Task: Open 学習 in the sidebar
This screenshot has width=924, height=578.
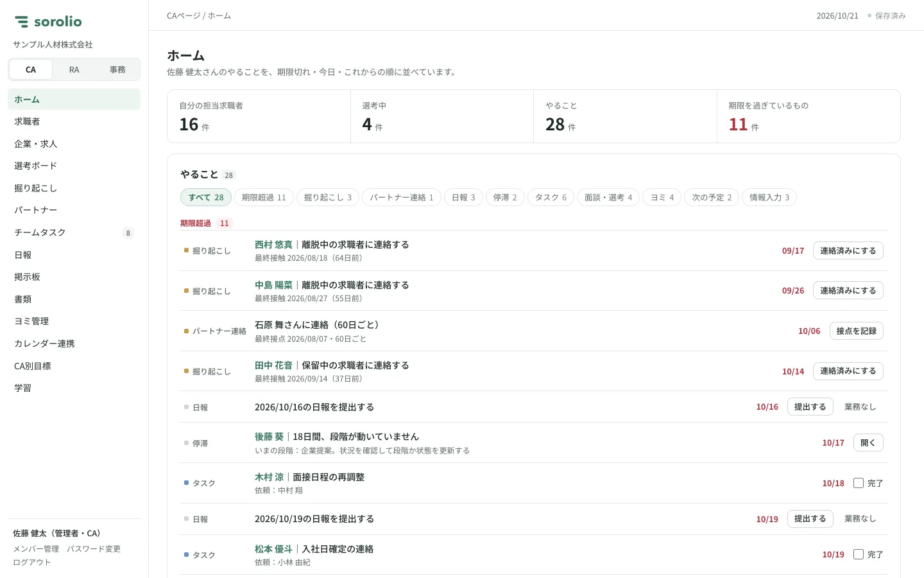Action: point(74,388)
